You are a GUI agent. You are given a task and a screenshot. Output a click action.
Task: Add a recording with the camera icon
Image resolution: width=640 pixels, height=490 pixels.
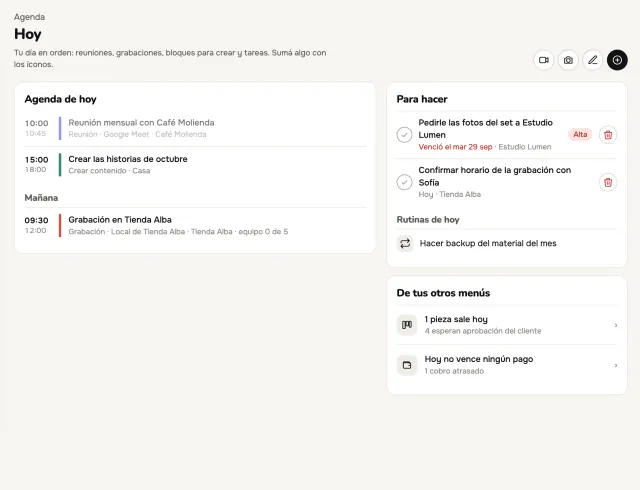568,60
